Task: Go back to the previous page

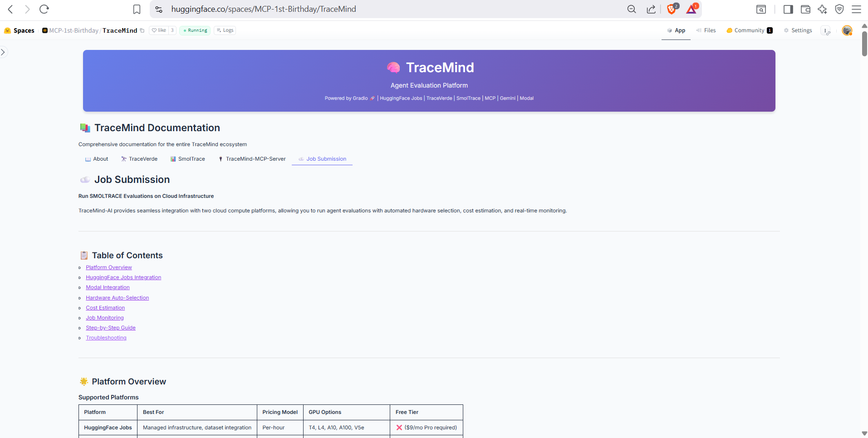Action: [x=10, y=9]
